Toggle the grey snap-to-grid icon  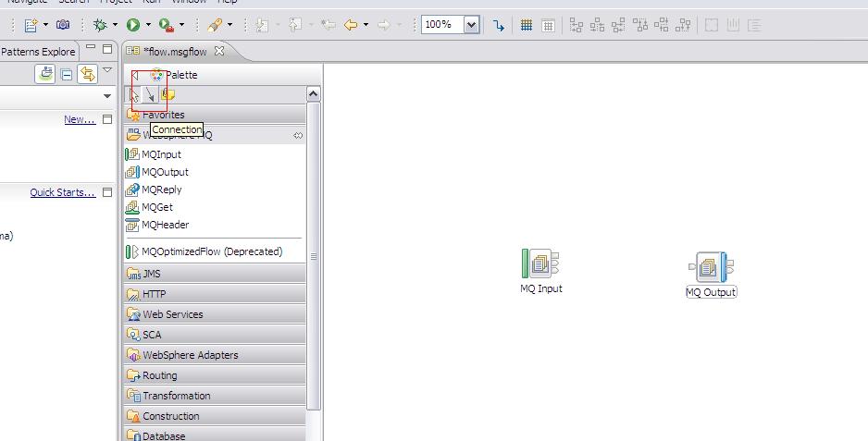[548, 25]
